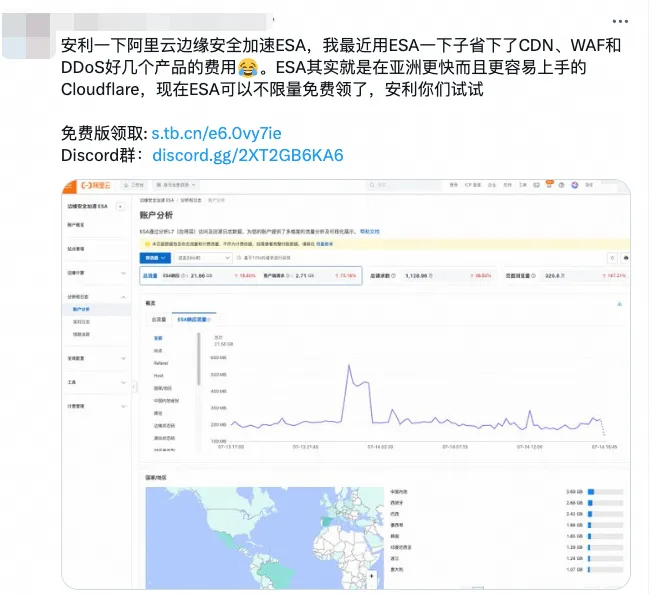This screenshot has width=651, height=595.
Task: Select 站点管理 in the ESA sidebar
Action: 76,249
